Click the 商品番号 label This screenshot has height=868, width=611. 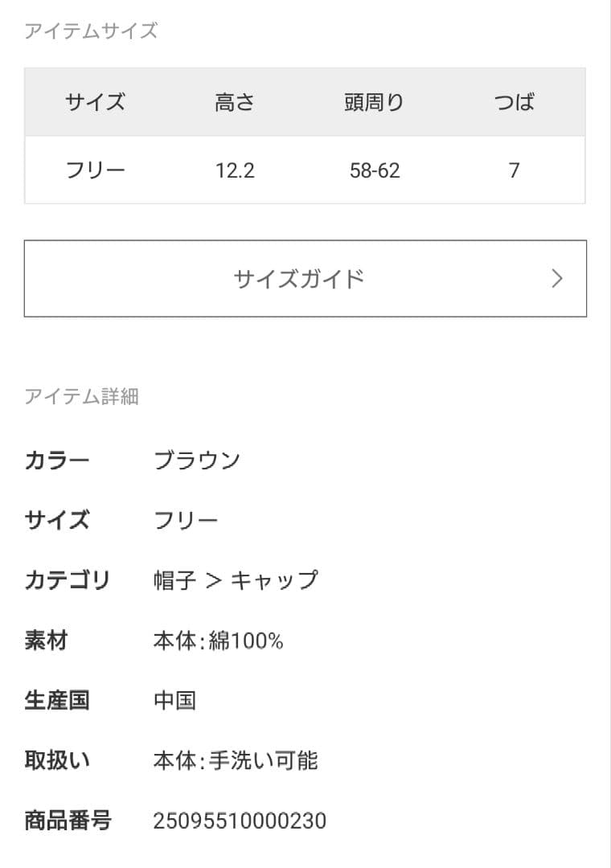pos(68,821)
